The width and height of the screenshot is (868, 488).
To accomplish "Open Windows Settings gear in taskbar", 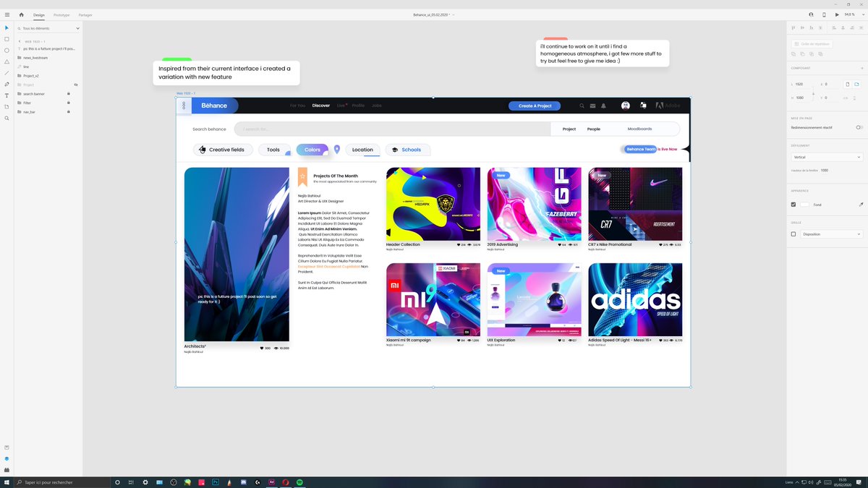I will coord(145,481).
